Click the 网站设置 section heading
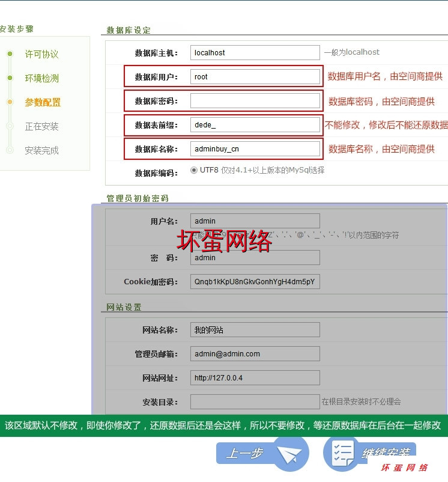This screenshot has width=448, height=482. click(x=124, y=307)
